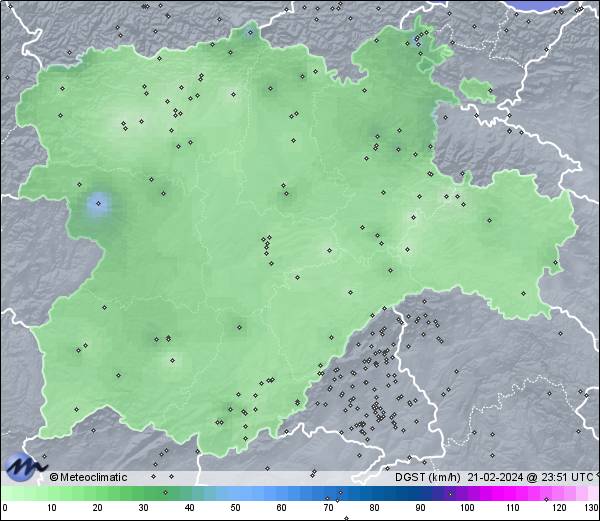600x521 pixels.
Task: Click the 120 value on the scale
Action: point(559,508)
